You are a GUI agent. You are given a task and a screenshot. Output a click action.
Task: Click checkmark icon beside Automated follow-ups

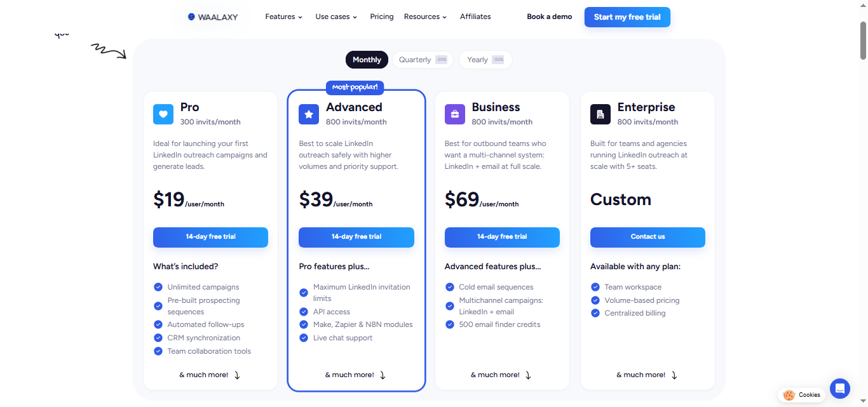click(x=158, y=324)
